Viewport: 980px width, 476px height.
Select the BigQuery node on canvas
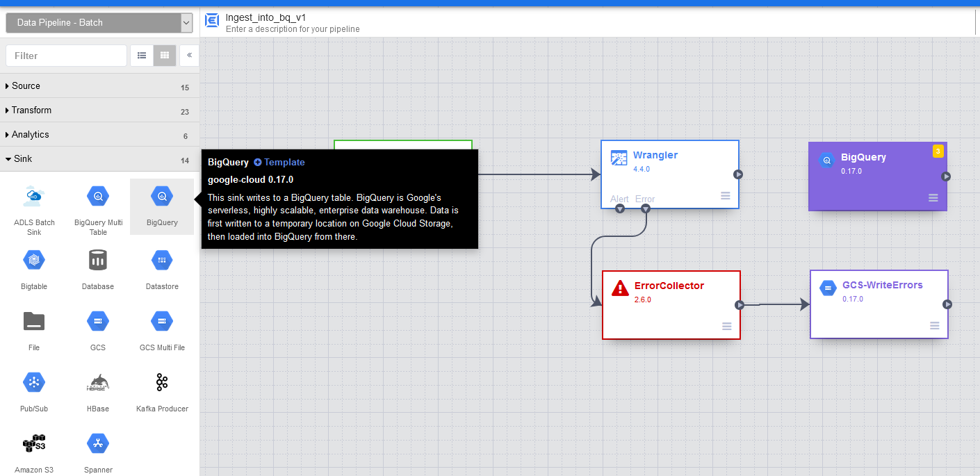pyautogui.click(x=878, y=177)
